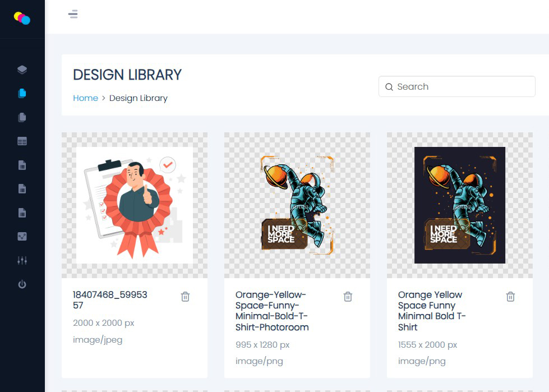
Task: Open the gray duplicate pages sidebar icon
Action: [x=22, y=117]
